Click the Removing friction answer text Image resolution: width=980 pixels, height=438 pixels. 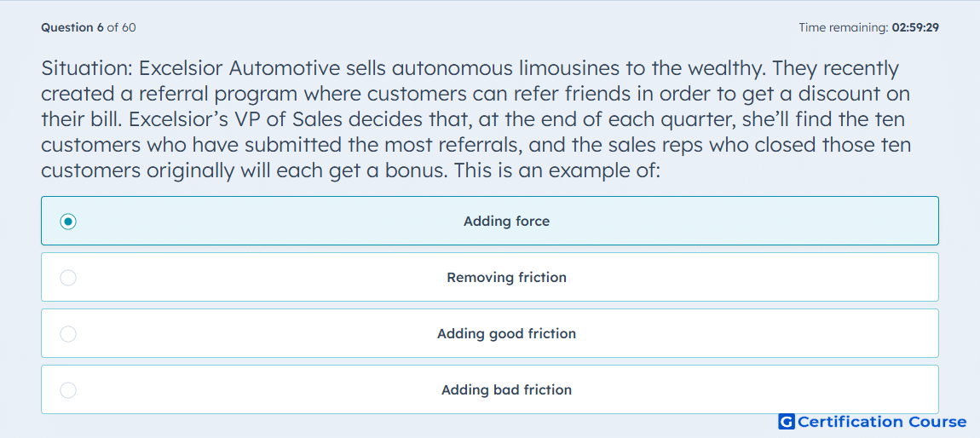point(506,278)
